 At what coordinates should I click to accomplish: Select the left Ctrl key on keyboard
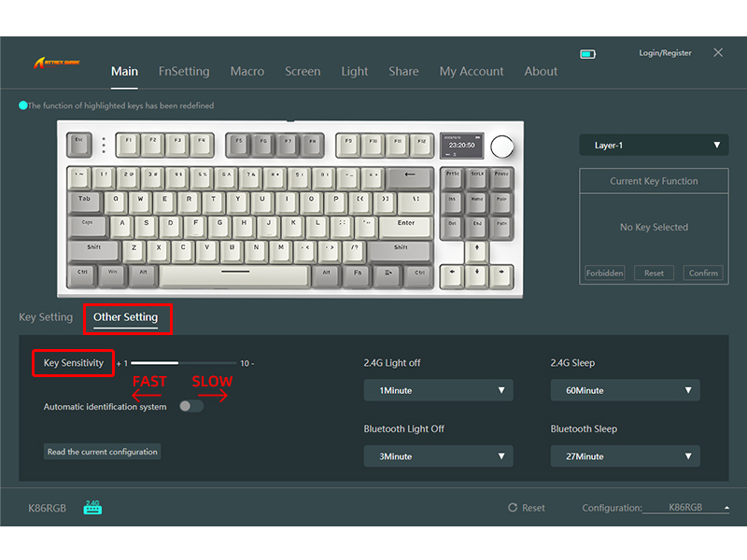pos(82,275)
